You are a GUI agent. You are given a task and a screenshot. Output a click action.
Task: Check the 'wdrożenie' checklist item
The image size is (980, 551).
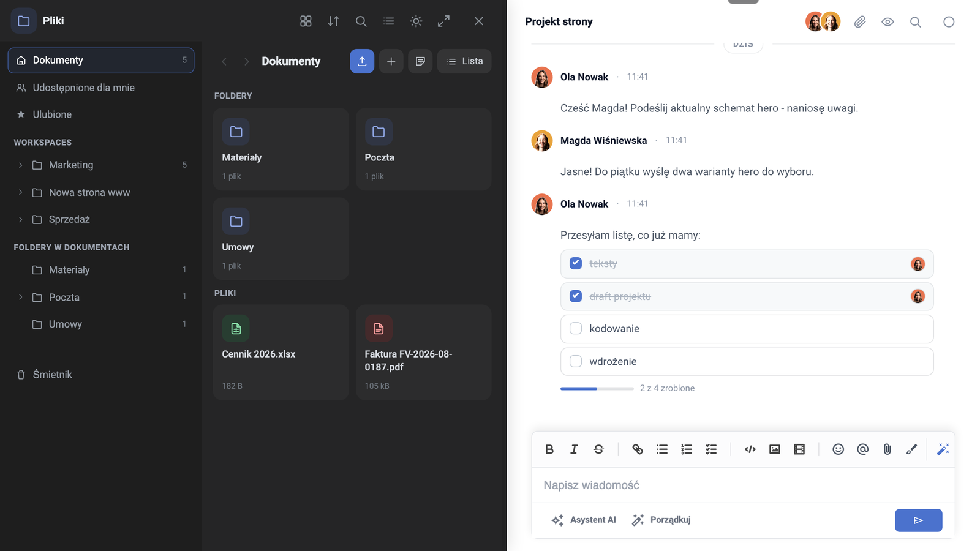(x=576, y=361)
